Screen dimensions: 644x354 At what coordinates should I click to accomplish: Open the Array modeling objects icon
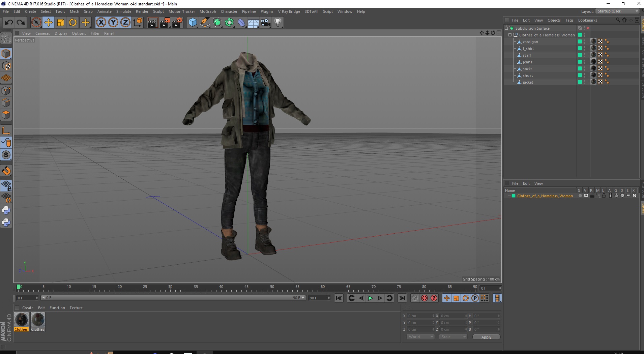(x=229, y=23)
